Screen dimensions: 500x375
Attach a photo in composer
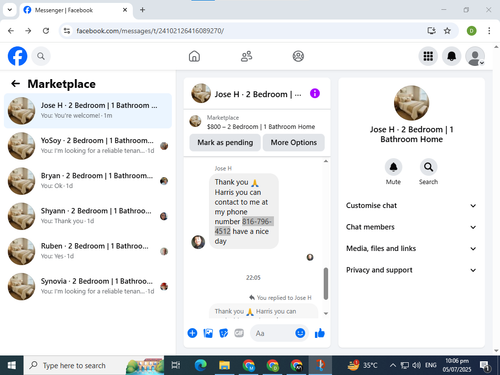(208, 333)
